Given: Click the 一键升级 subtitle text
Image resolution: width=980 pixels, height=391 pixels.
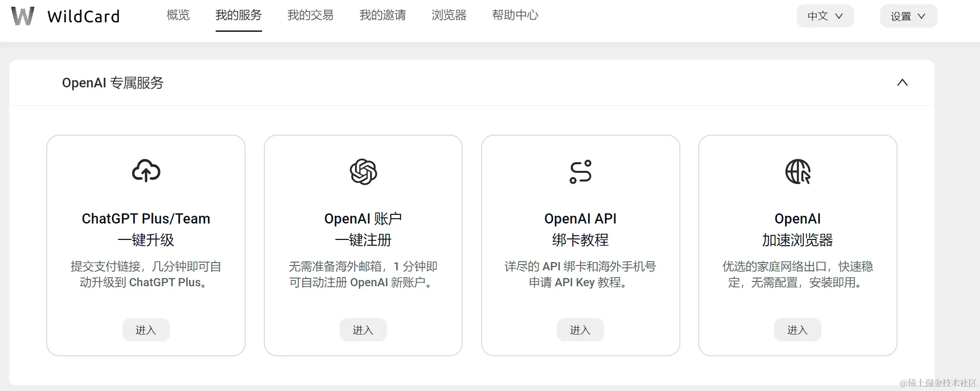Looking at the screenshot, I should (146, 240).
